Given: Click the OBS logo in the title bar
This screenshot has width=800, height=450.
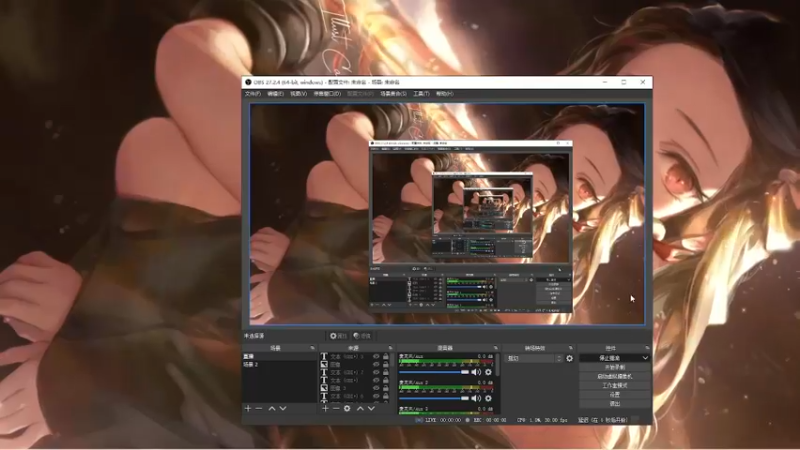Looking at the screenshot, I should [248, 82].
